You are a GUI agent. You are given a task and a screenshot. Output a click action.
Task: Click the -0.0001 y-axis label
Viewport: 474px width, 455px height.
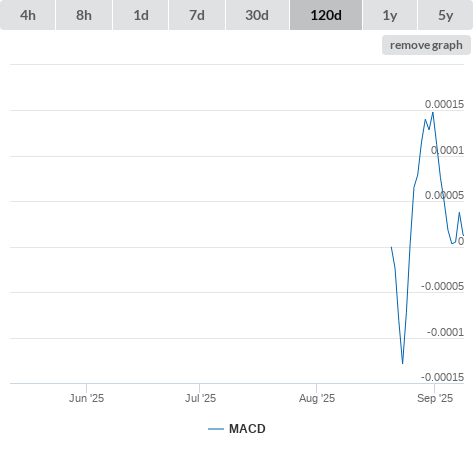(445, 332)
